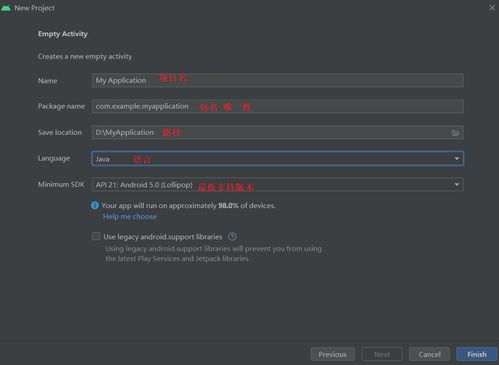
Task: Close the New Project dialog
Action: pyautogui.click(x=492, y=8)
